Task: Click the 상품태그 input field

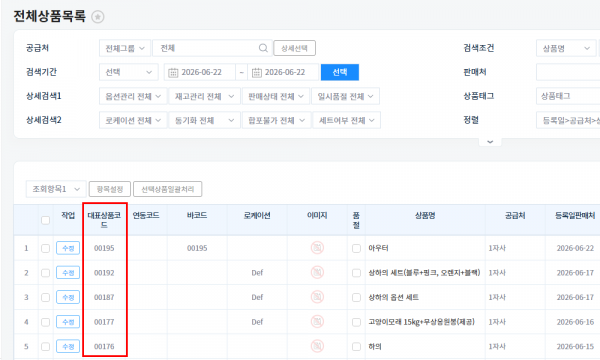Action: coord(568,96)
